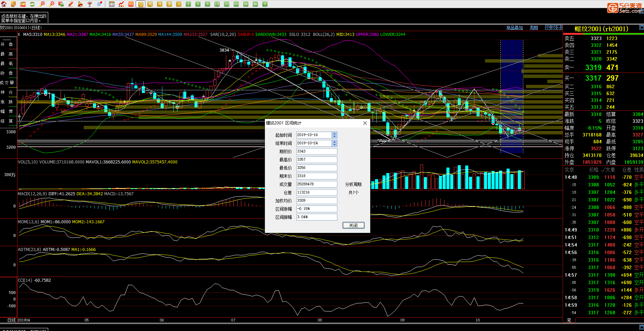The width and height of the screenshot is (644, 331).
Task: Open the 周期 period link
Action: coord(534,28)
